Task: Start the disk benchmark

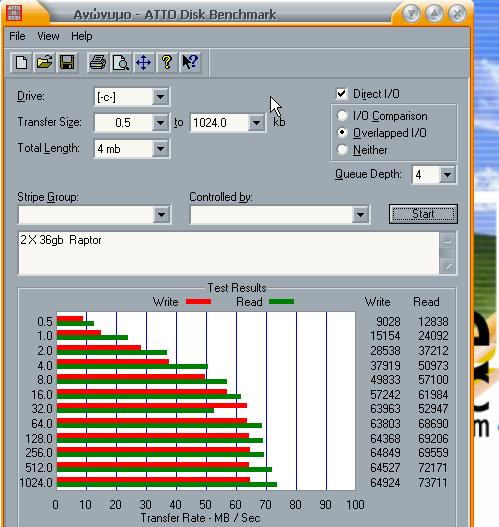Action: [423, 214]
